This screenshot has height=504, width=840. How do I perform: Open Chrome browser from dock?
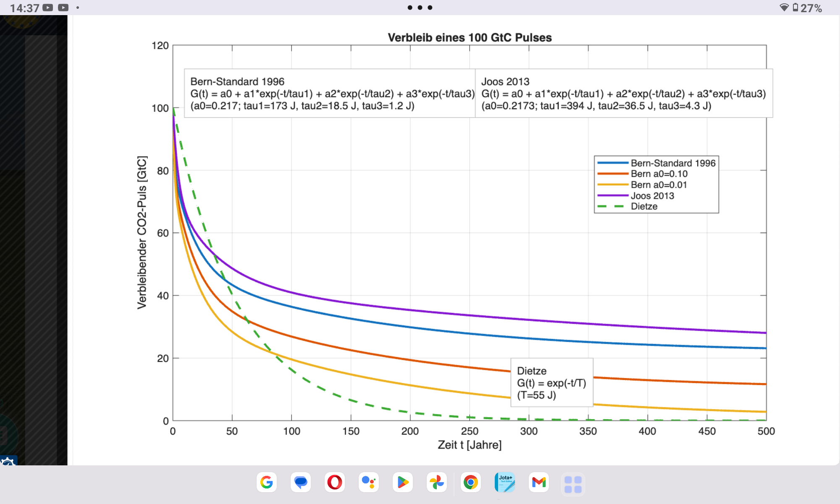[x=471, y=482]
